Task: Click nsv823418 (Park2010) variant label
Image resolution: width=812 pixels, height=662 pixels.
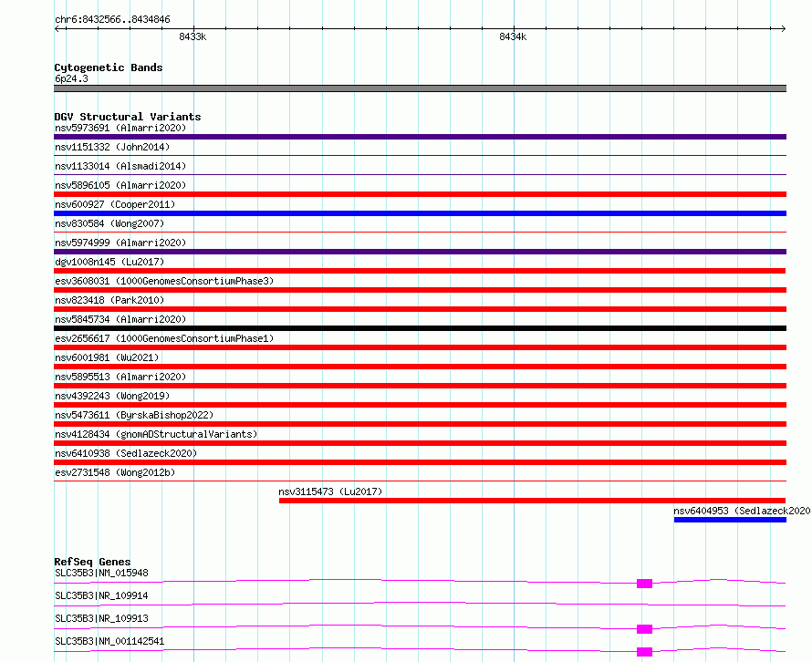Action: point(109,300)
